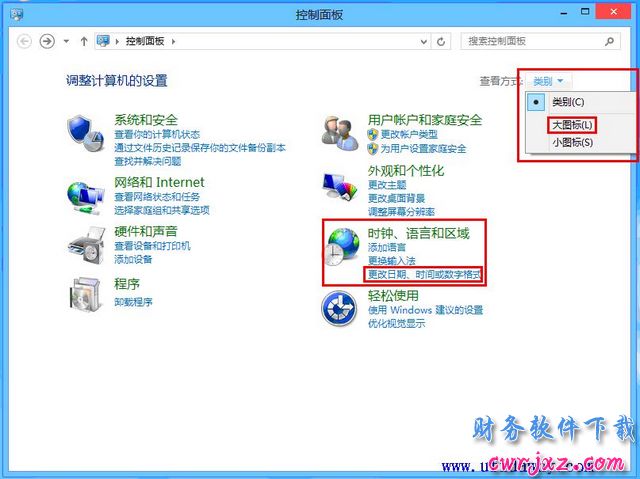Go up one folder level arrow
This screenshot has height=479, width=640.
pyautogui.click(x=84, y=41)
